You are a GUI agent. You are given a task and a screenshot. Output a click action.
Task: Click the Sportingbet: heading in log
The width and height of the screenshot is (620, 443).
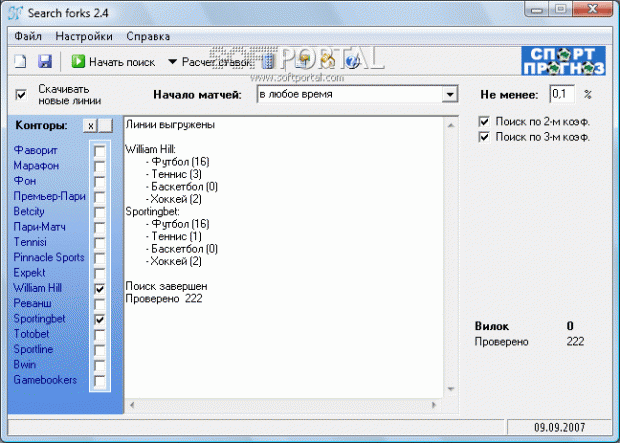point(152,212)
